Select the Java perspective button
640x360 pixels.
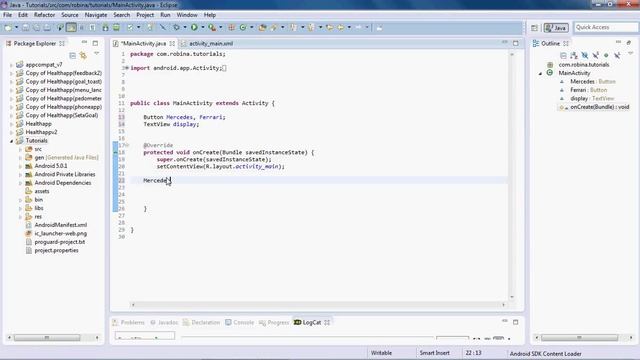point(556,28)
